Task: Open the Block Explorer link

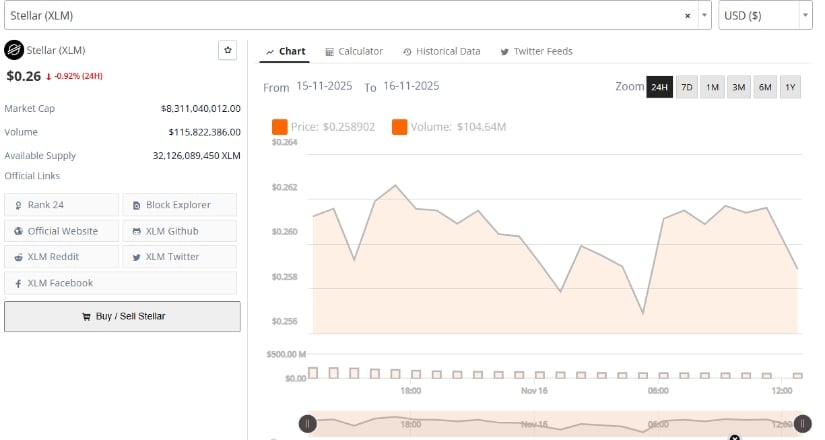Action: 180,205
